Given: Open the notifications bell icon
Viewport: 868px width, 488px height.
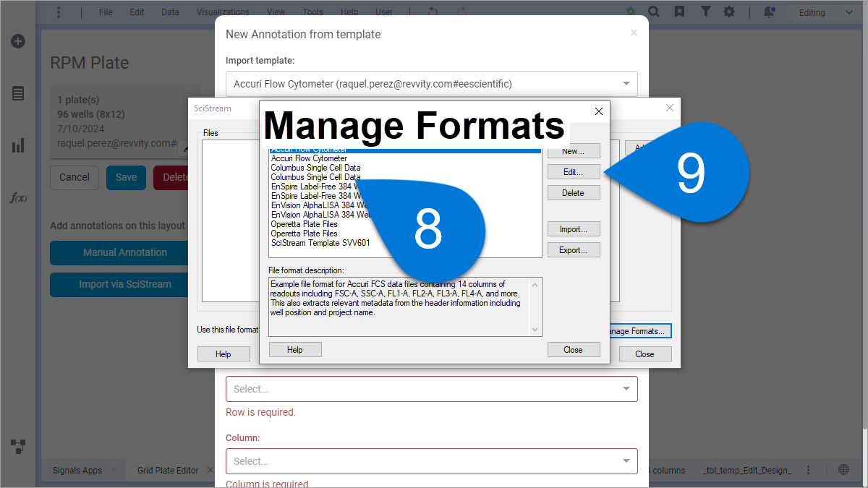Looking at the screenshot, I should [x=769, y=12].
